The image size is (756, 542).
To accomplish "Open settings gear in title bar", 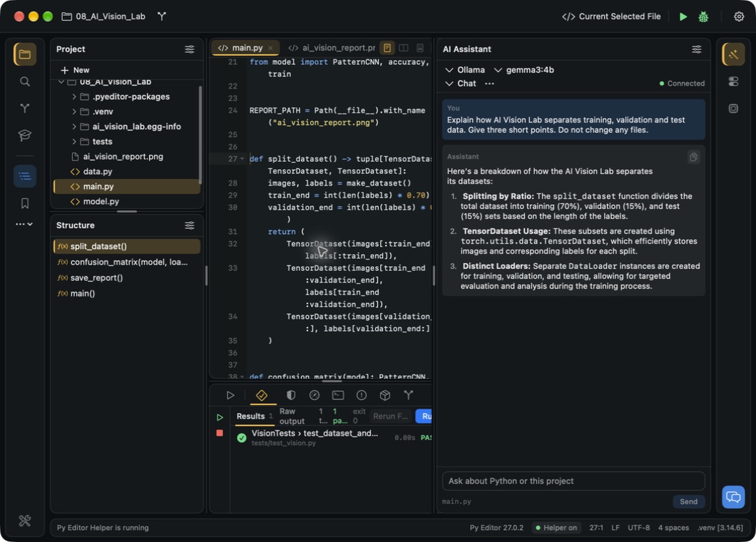I will (x=739, y=16).
